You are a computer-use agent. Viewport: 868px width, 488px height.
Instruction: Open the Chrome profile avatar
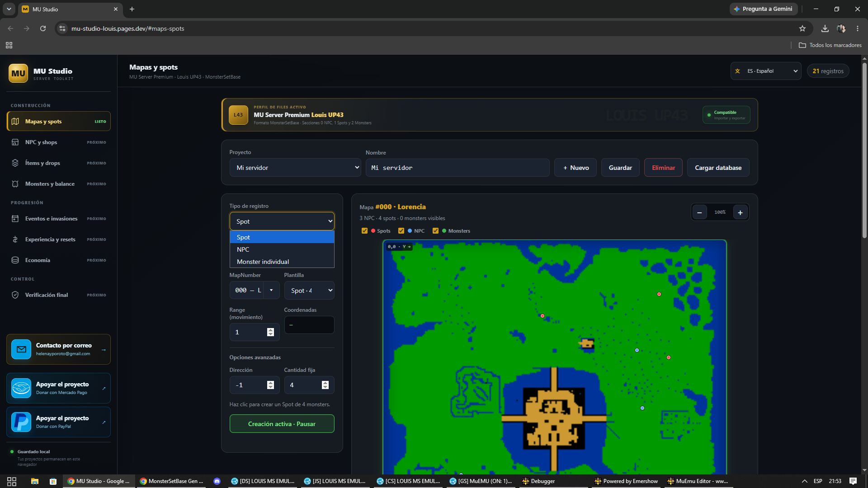[x=841, y=28]
